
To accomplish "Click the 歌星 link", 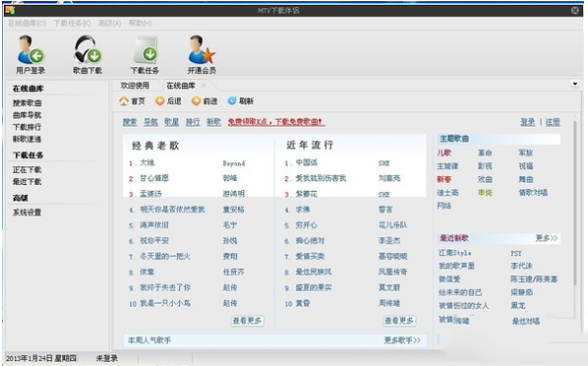I will (x=172, y=122).
